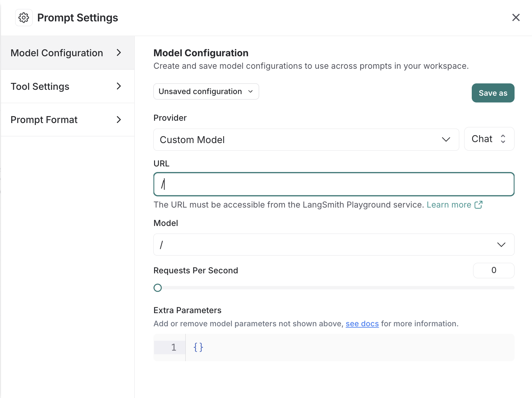
Task: Open the Model Configuration section
Action: point(57,53)
